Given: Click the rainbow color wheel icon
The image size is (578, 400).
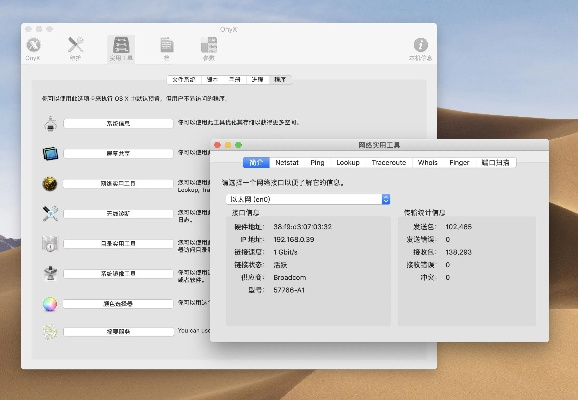Looking at the screenshot, I should 50,304.
